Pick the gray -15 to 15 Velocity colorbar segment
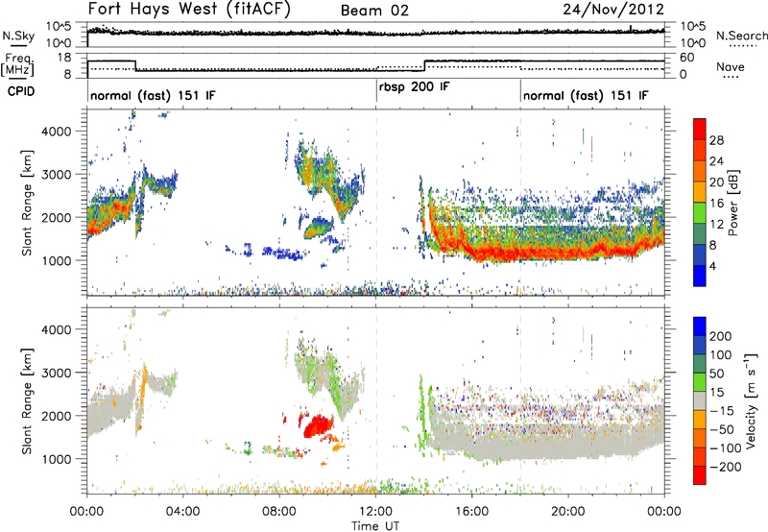Screen dimensions: 768x532 click(700, 401)
